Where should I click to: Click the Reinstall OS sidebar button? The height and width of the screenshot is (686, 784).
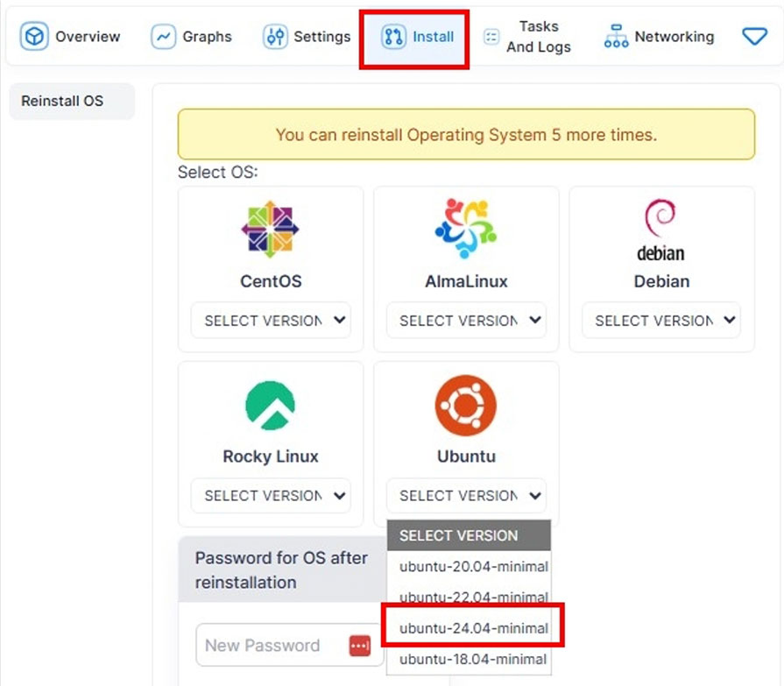62,101
